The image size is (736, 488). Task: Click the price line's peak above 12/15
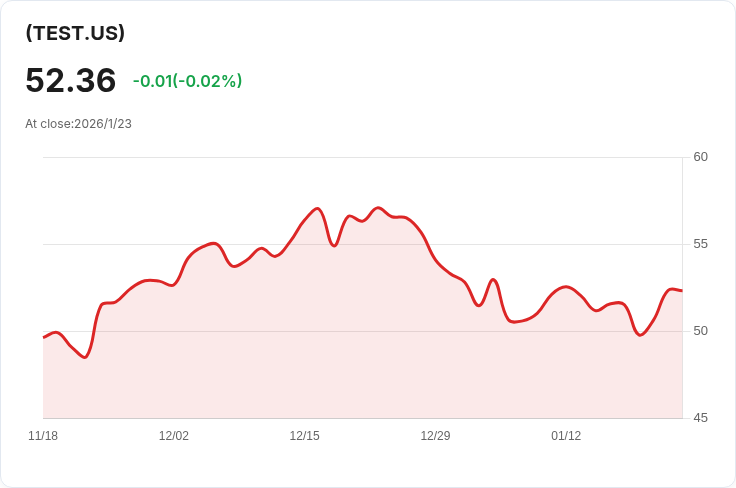coord(317,209)
